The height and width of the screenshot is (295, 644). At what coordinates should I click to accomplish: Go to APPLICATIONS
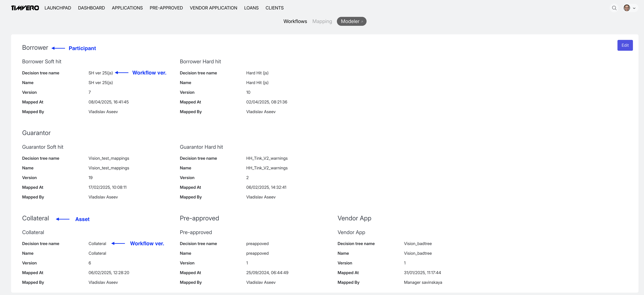pos(127,8)
